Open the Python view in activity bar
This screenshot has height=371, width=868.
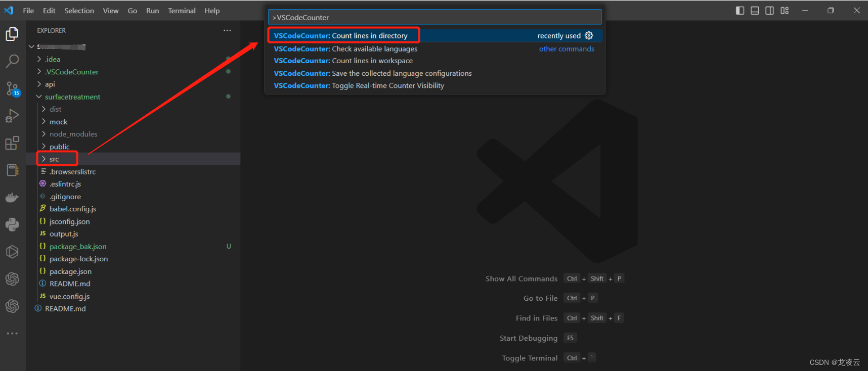pyautogui.click(x=12, y=224)
